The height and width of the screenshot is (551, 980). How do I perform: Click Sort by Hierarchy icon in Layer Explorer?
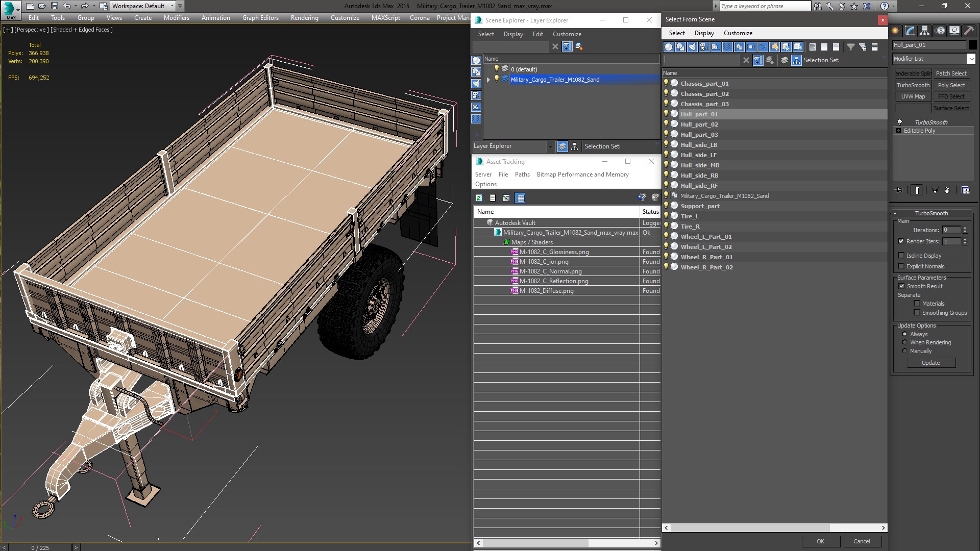pos(575,146)
